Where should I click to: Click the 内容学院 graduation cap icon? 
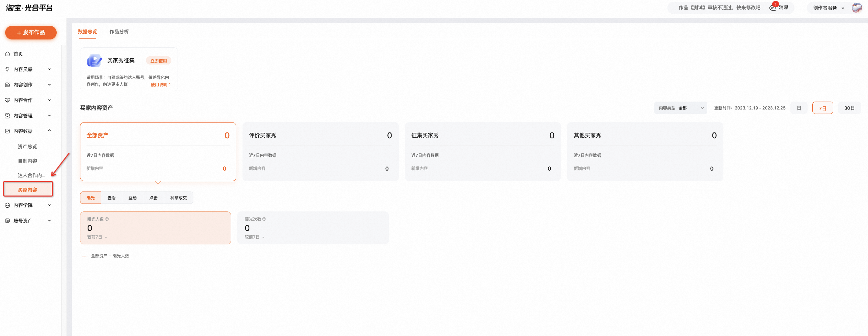click(x=7, y=205)
